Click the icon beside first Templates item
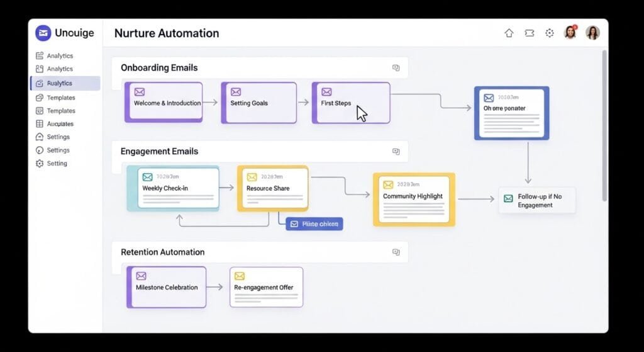 (x=40, y=98)
